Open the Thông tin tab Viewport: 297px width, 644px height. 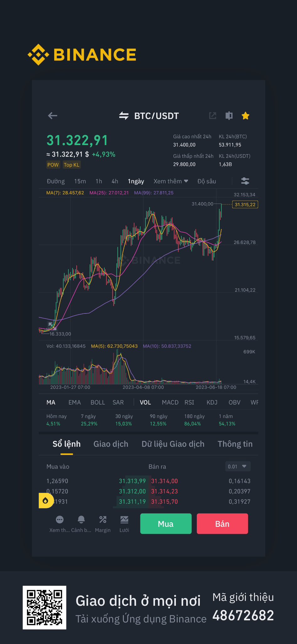[x=235, y=444]
